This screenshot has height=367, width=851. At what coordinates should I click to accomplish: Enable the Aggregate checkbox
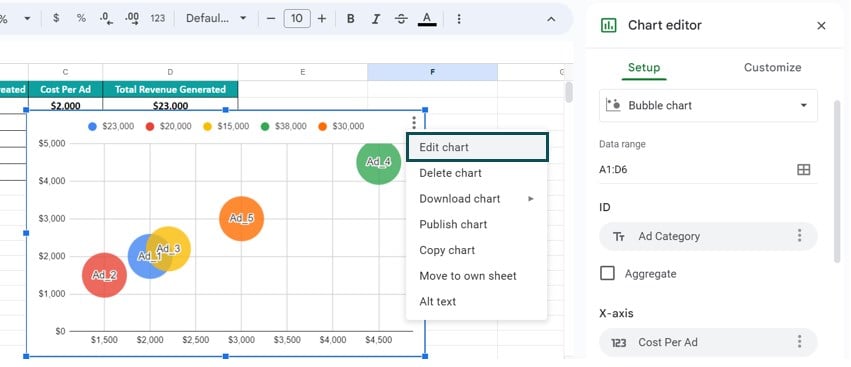point(607,273)
